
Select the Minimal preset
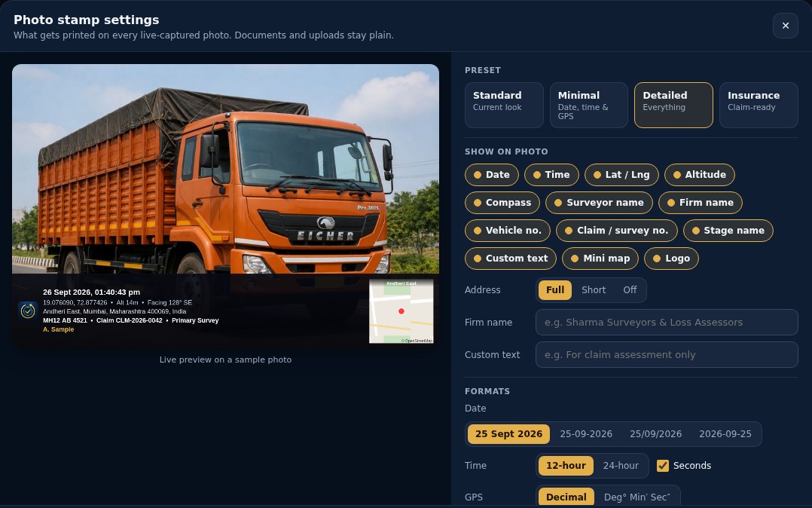coord(589,106)
